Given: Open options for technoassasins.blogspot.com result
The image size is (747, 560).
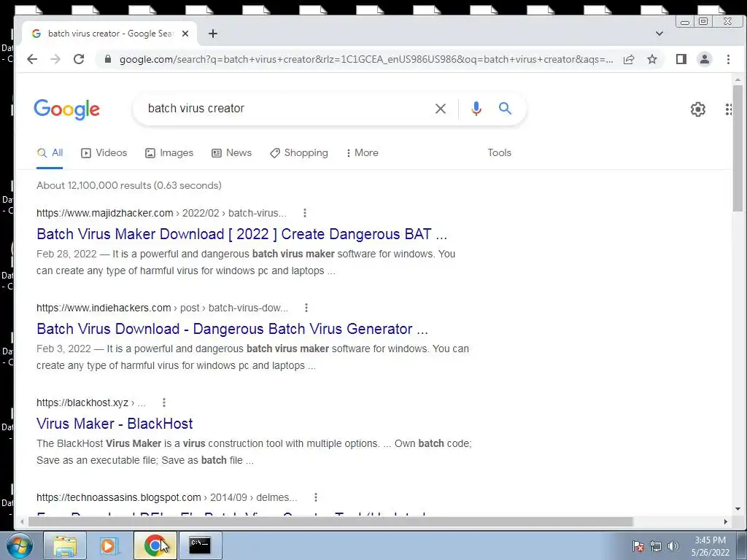Looking at the screenshot, I should pyautogui.click(x=315, y=497).
